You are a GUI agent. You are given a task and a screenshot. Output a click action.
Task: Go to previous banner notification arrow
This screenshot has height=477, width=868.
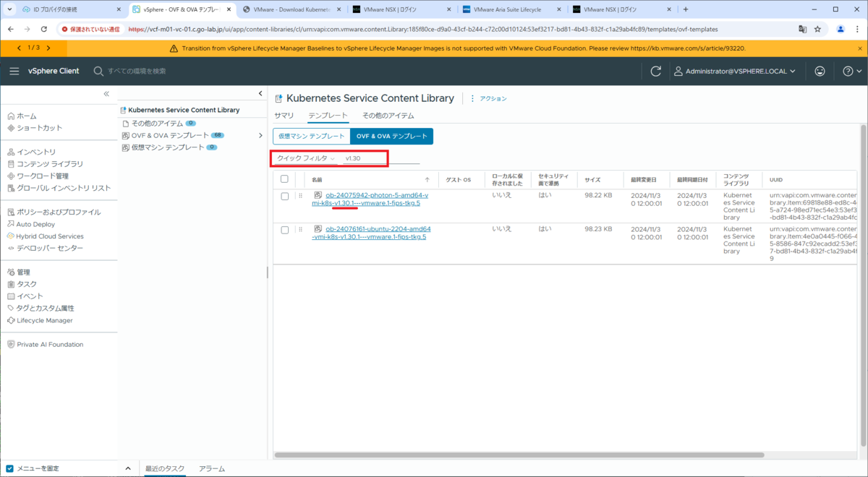click(x=19, y=48)
